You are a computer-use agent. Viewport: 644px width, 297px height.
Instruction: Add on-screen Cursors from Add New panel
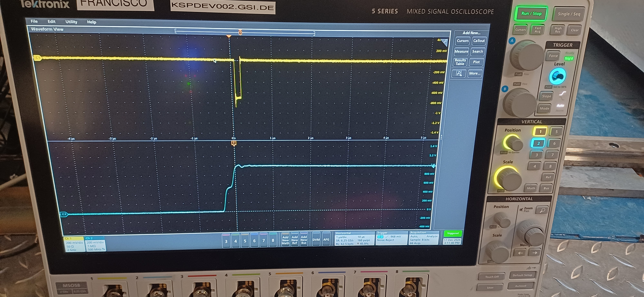[463, 41]
